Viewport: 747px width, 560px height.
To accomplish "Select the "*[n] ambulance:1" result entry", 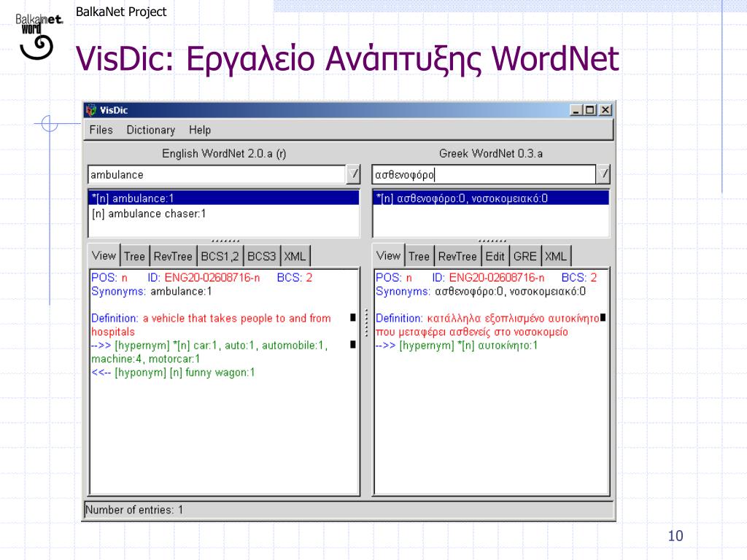I will [224, 198].
